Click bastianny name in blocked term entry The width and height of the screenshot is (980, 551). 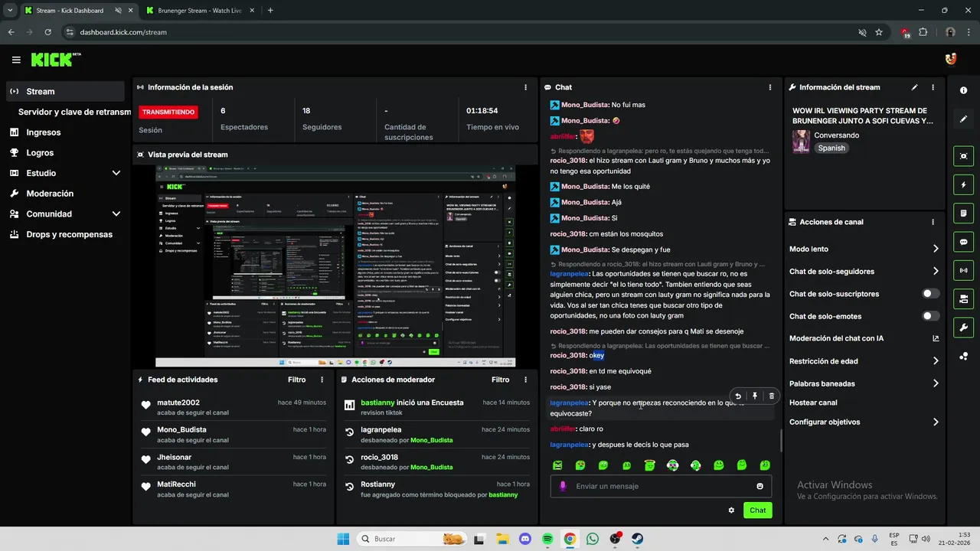coord(503,495)
